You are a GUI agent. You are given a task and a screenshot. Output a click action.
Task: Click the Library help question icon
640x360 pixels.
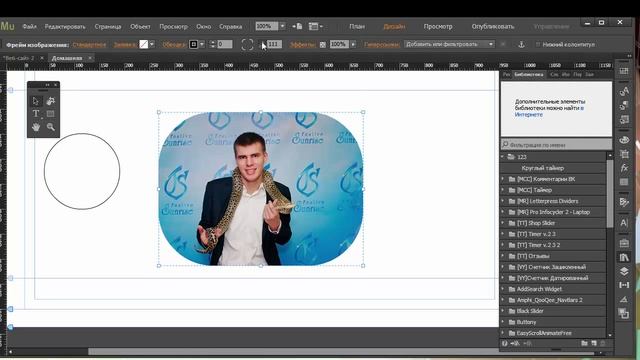tap(504, 343)
